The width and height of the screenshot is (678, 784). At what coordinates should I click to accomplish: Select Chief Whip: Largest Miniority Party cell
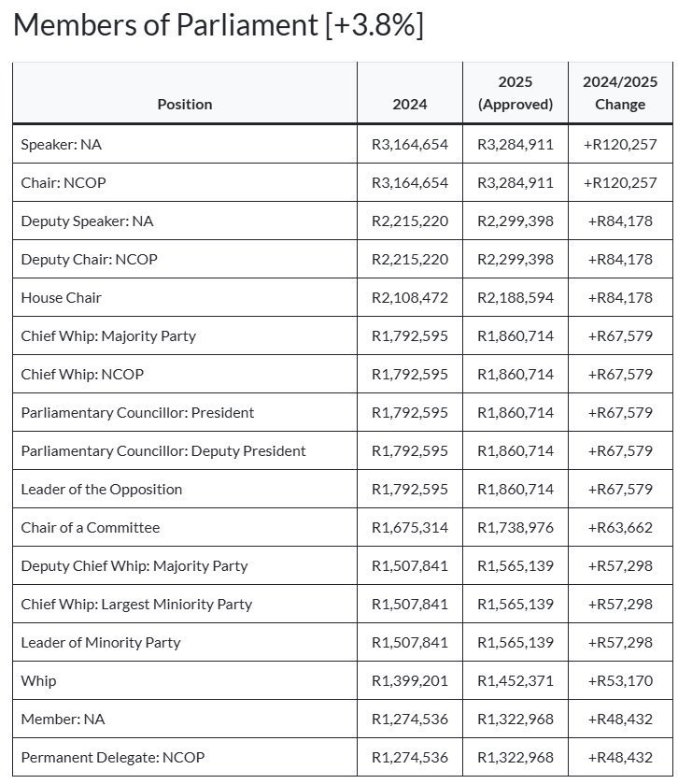pos(185,604)
